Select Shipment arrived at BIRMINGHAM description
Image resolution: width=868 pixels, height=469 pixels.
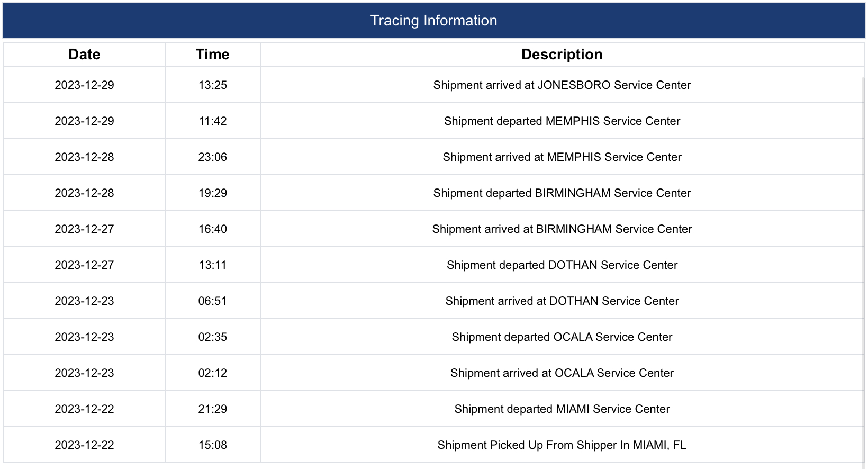point(562,229)
